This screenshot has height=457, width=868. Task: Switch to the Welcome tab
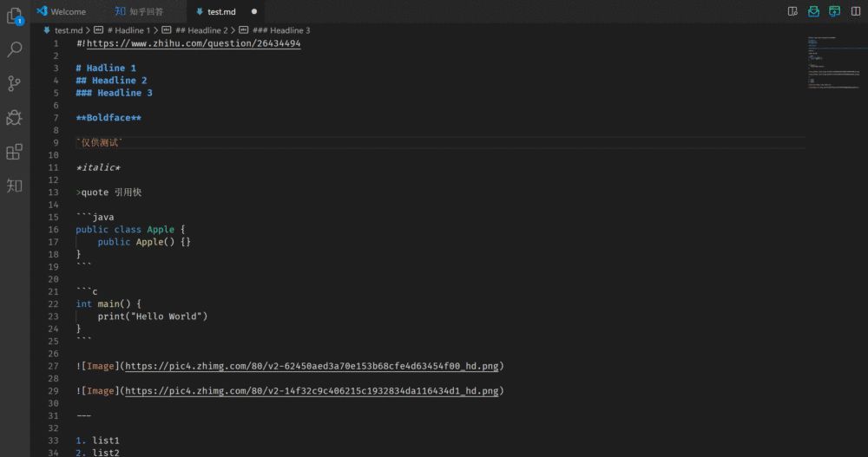click(x=68, y=11)
